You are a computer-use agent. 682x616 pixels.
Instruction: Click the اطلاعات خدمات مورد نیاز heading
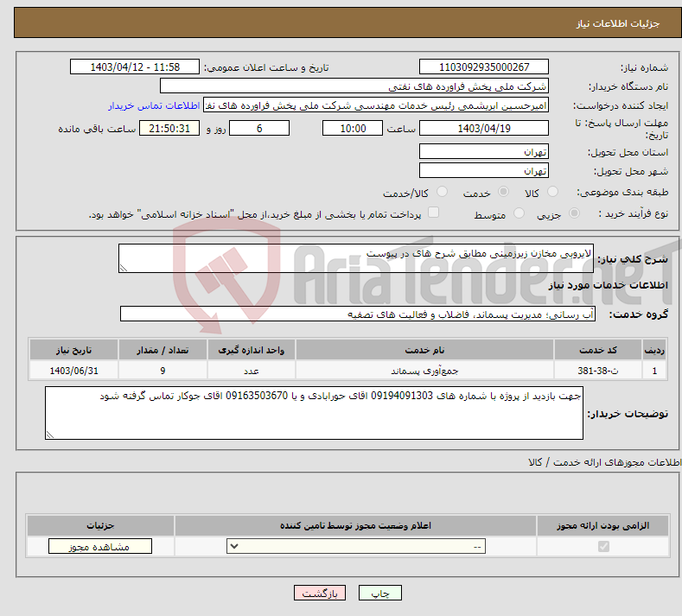tap(608, 285)
